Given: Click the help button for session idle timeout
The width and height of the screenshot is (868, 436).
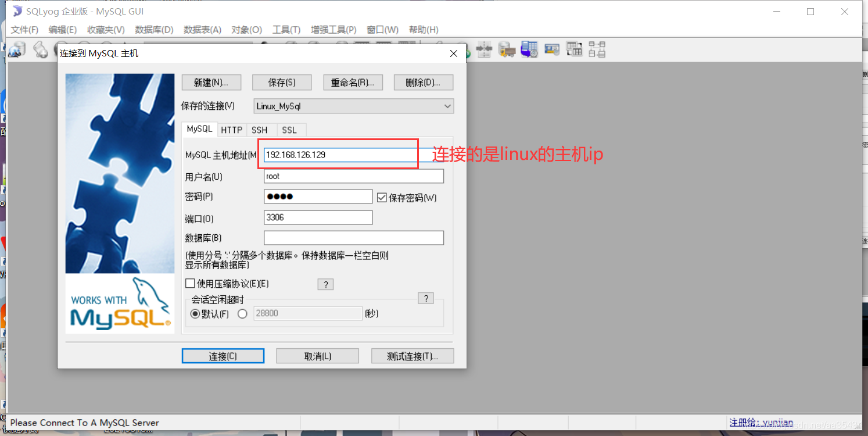Looking at the screenshot, I should (426, 298).
